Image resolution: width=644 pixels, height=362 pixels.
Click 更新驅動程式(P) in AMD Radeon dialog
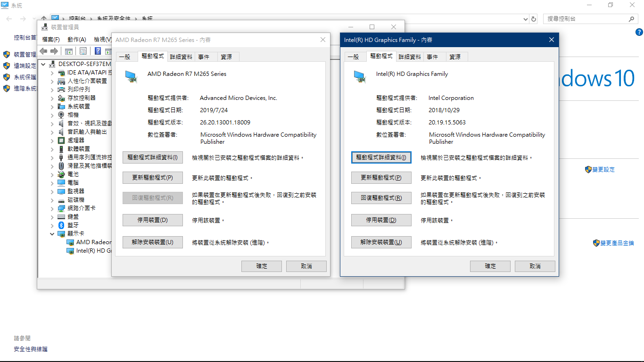point(152,178)
